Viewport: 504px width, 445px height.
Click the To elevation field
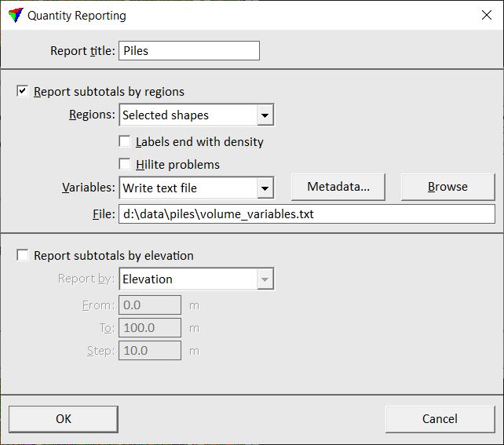coord(150,328)
